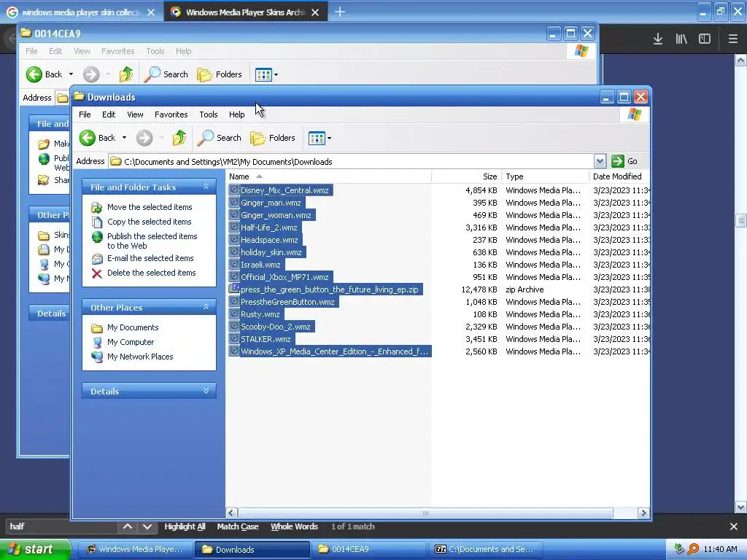Select the Rusty.wmz file icon
This screenshot has height=560, width=747.
234,314
